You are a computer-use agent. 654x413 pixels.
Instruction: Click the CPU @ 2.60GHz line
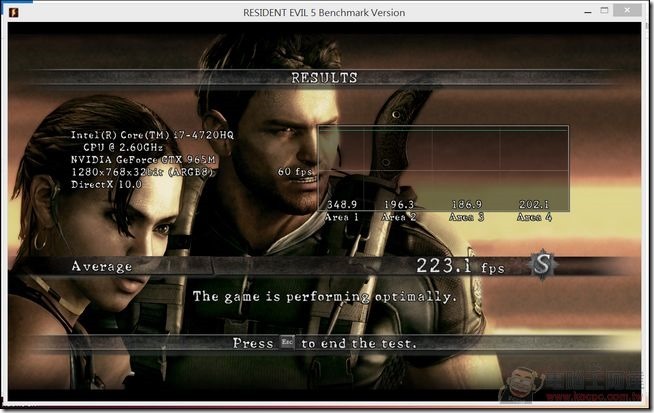click(123, 147)
